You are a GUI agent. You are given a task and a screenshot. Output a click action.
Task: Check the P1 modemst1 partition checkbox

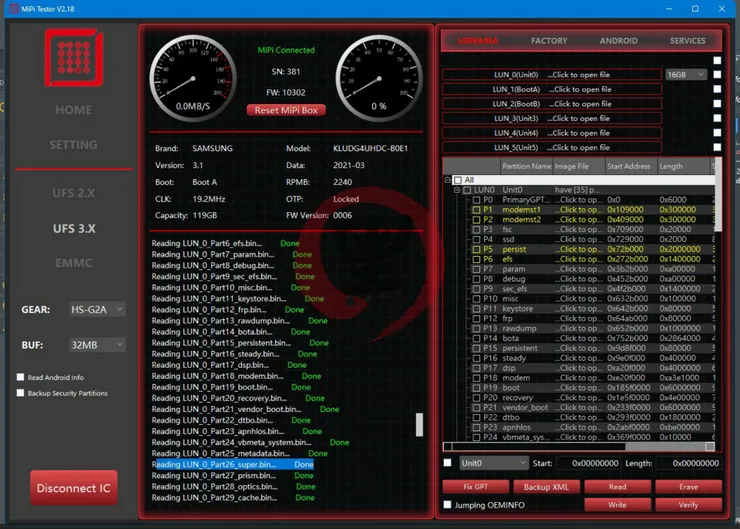tap(477, 210)
